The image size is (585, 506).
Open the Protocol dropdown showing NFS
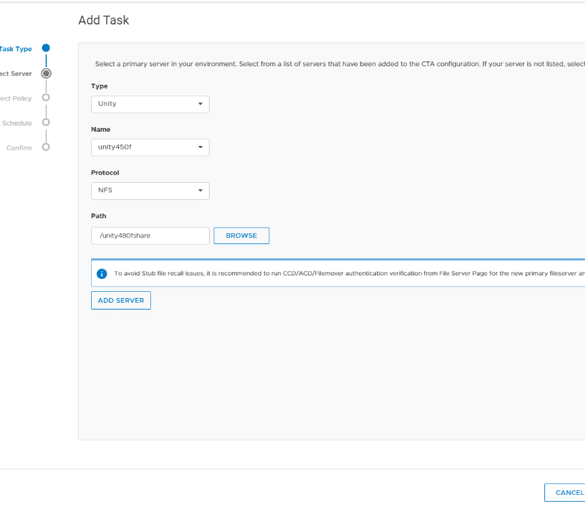150,190
